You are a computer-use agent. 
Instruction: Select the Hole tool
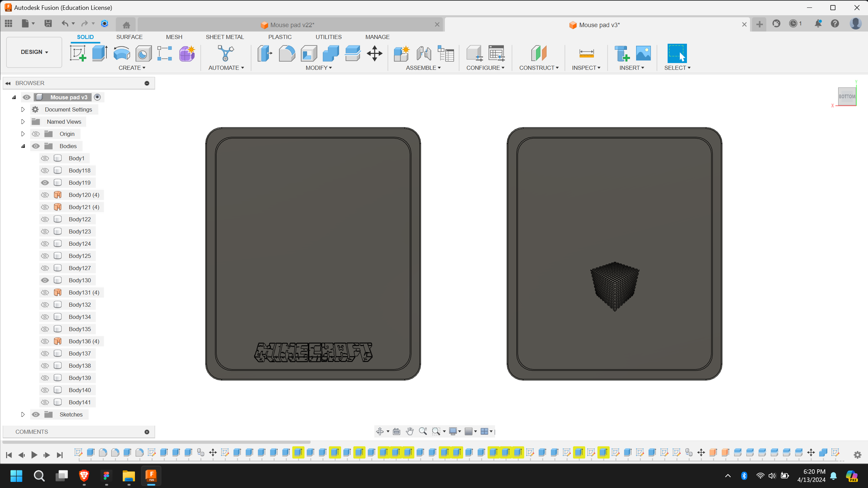(143, 54)
